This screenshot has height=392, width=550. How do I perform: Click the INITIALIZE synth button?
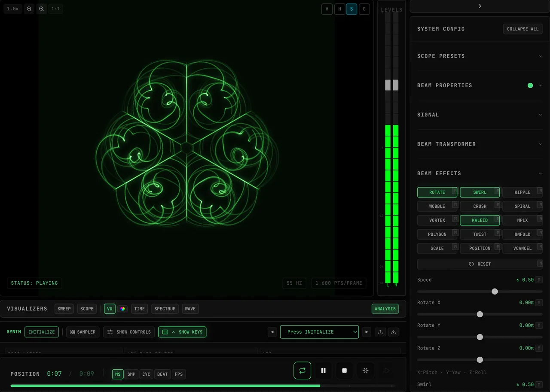tap(42, 332)
